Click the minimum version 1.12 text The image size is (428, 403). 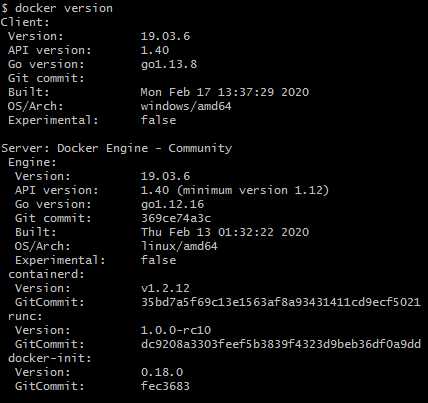point(253,190)
